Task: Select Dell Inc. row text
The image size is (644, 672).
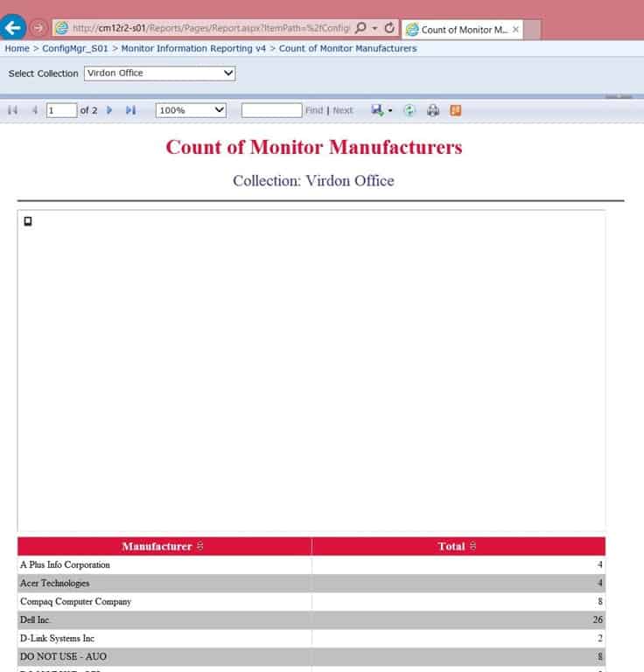Action: pos(35,619)
